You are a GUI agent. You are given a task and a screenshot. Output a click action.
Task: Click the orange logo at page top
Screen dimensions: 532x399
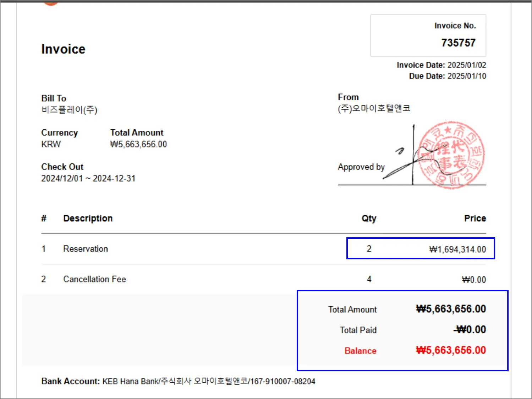click(51, 3)
